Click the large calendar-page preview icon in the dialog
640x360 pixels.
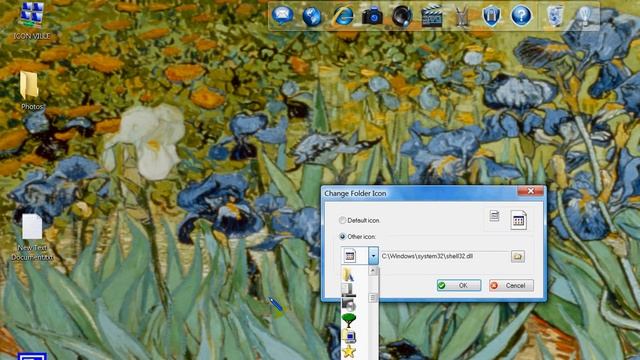pyautogui.click(x=518, y=220)
